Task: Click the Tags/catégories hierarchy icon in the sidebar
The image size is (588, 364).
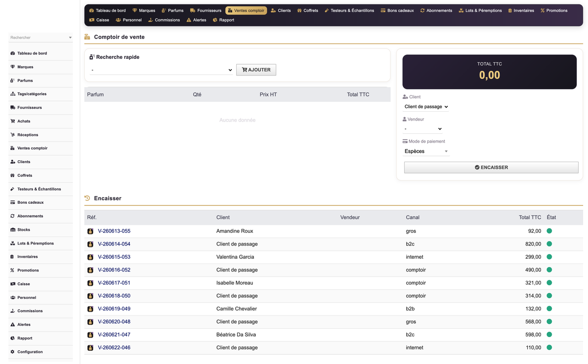Action: click(x=12, y=94)
